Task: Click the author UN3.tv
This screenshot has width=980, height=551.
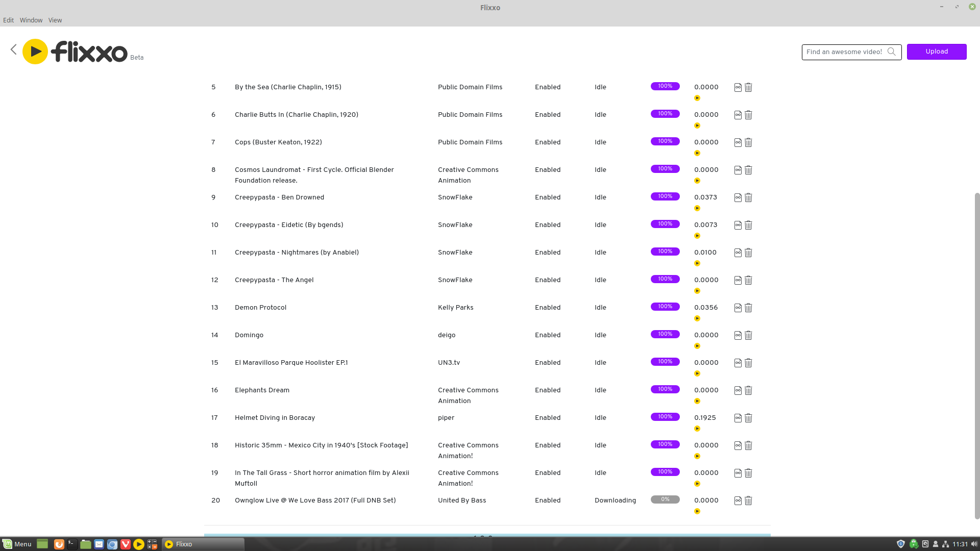Action: coord(449,363)
